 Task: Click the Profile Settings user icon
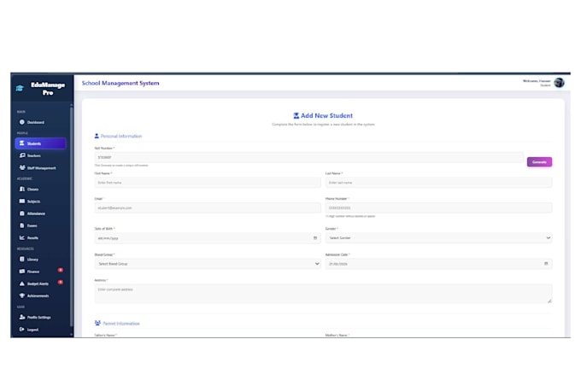22,317
